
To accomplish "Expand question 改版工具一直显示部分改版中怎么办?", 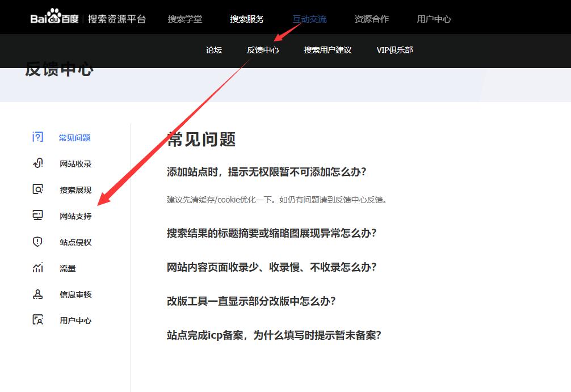I will tap(251, 301).
